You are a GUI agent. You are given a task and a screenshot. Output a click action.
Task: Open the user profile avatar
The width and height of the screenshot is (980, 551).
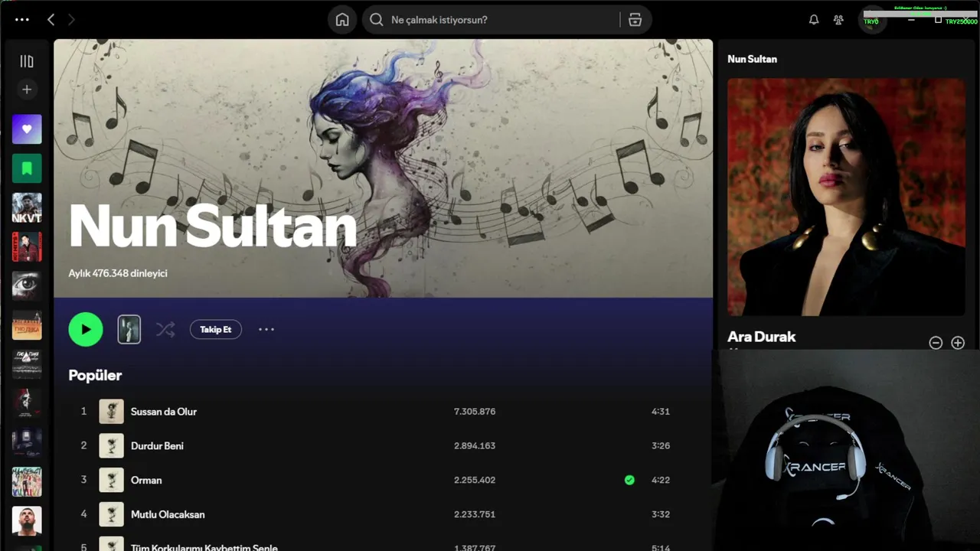coord(872,20)
